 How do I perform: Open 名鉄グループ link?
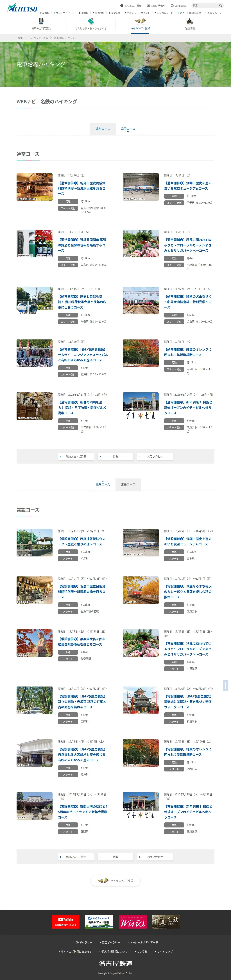coord(214,13)
